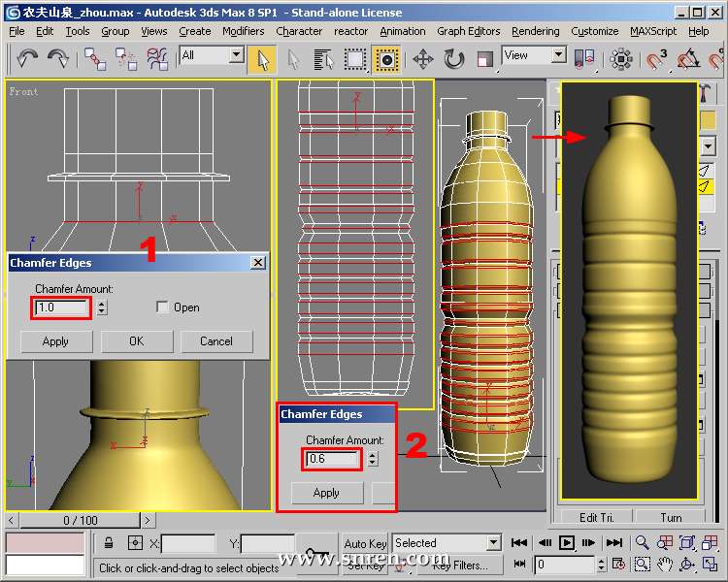The width and height of the screenshot is (728, 582).
Task: Toggle the selection lock padlock
Action: click(110, 543)
